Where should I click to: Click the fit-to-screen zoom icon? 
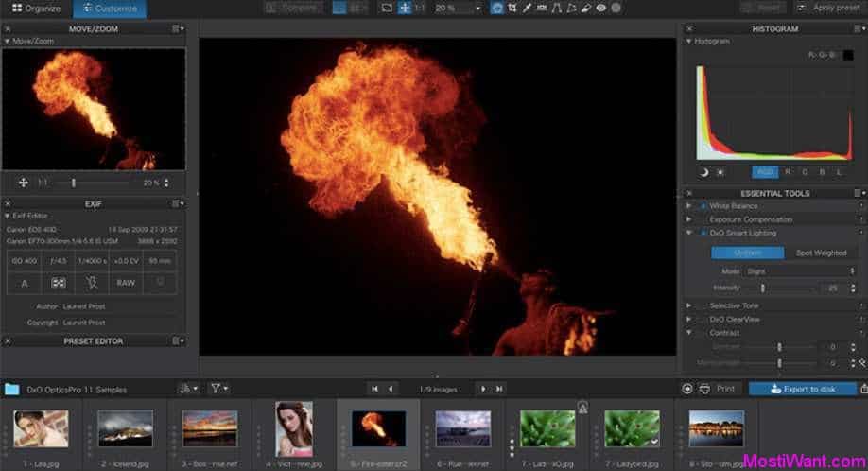pyautogui.click(x=387, y=8)
